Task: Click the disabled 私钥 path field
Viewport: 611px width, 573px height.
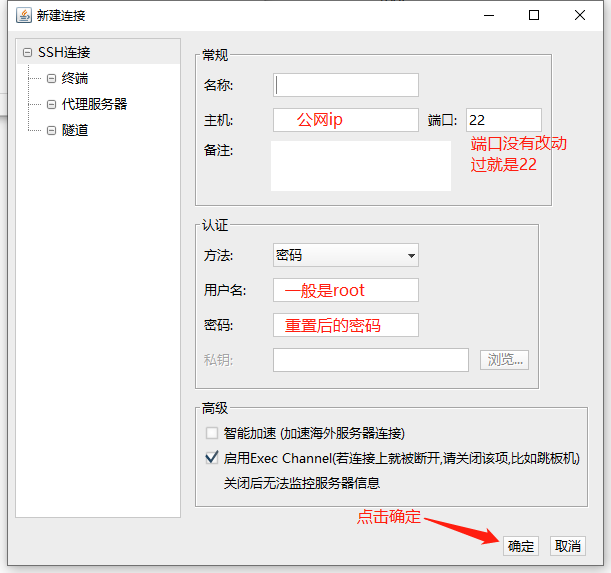Action: pyautogui.click(x=371, y=360)
